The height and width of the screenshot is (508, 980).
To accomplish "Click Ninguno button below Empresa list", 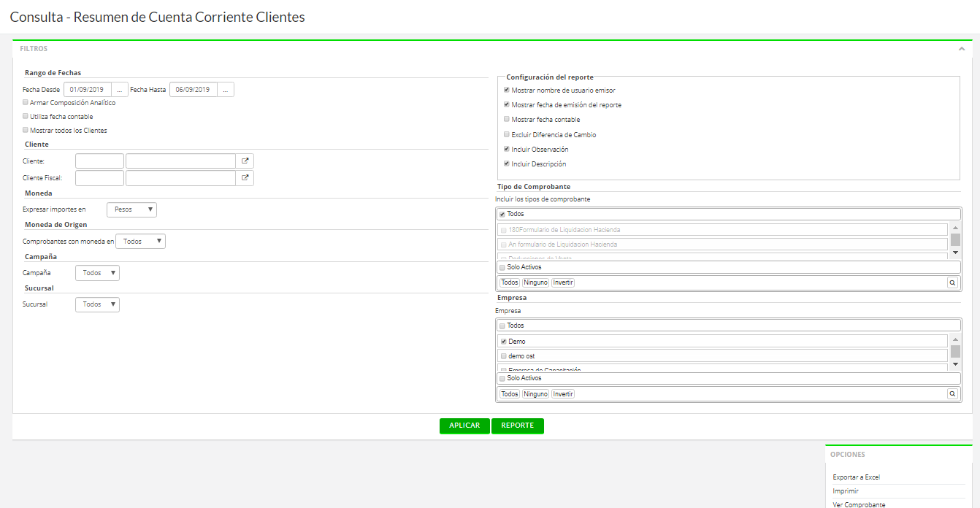I will [x=535, y=394].
